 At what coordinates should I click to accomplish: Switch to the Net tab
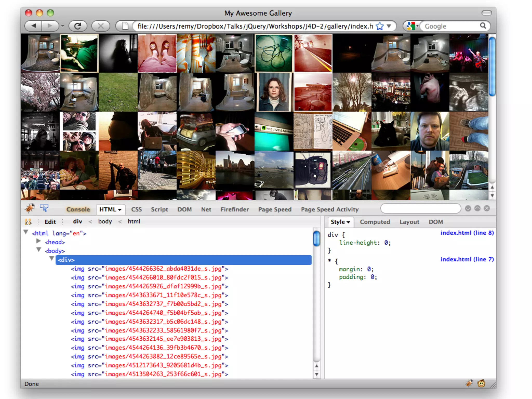(x=206, y=209)
